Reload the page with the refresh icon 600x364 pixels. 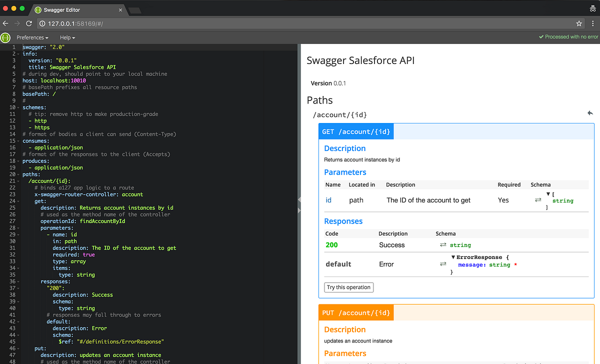point(29,23)
